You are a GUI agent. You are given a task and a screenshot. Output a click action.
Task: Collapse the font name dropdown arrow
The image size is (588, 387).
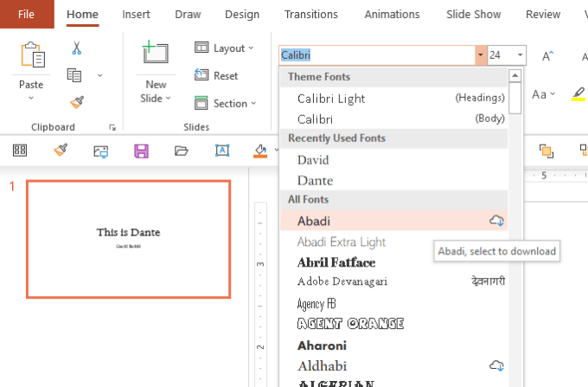(x=480, y=55)
